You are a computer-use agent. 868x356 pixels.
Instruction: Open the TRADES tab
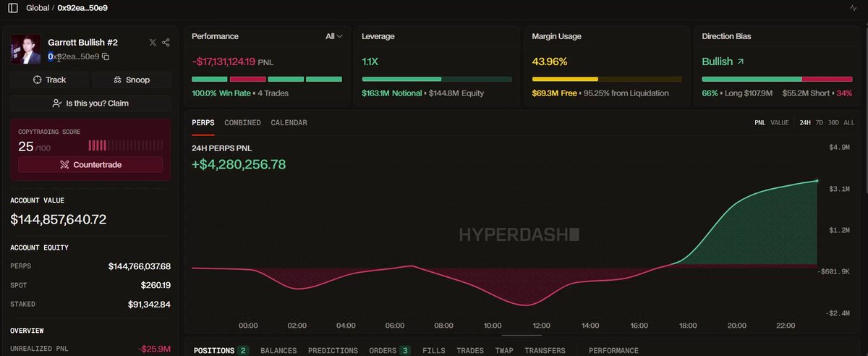pyautogui.click(x=470, y=350)
